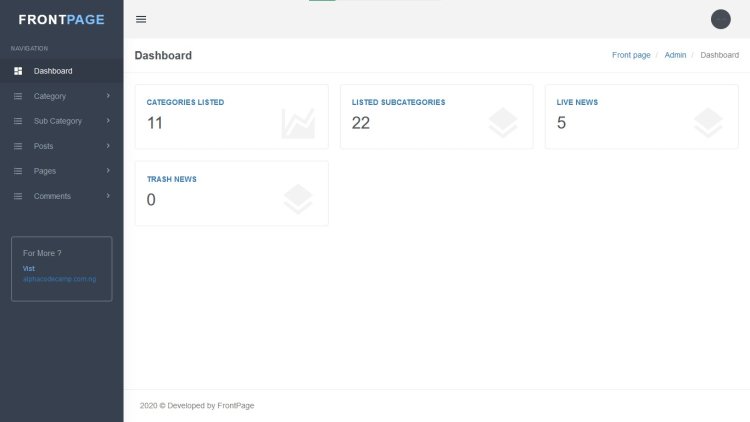Image resolution: width=750 pixels, height=422 pixels.
Task: Expand the Posts menu chevron
Action: coord(108,145)
